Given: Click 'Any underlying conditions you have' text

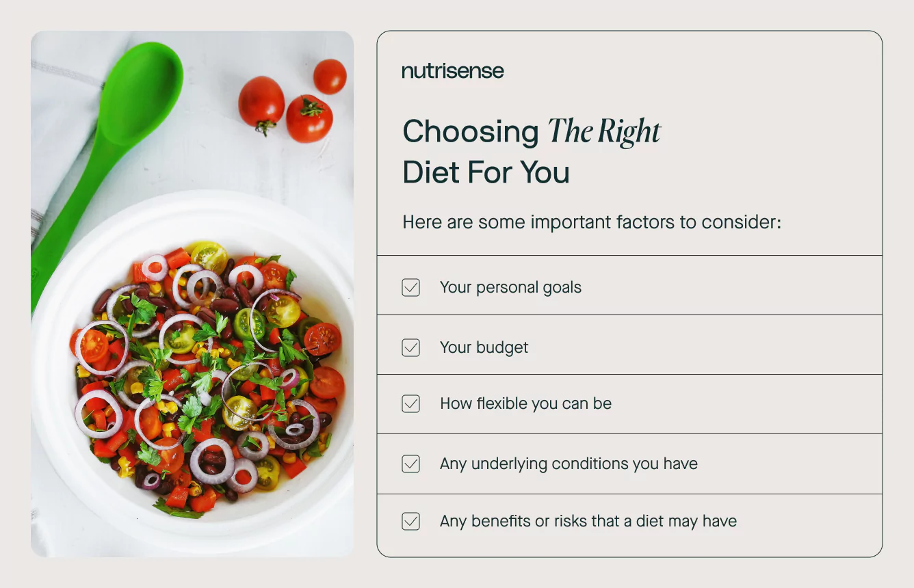Looking at the screenshot, I should pos(569,464).
